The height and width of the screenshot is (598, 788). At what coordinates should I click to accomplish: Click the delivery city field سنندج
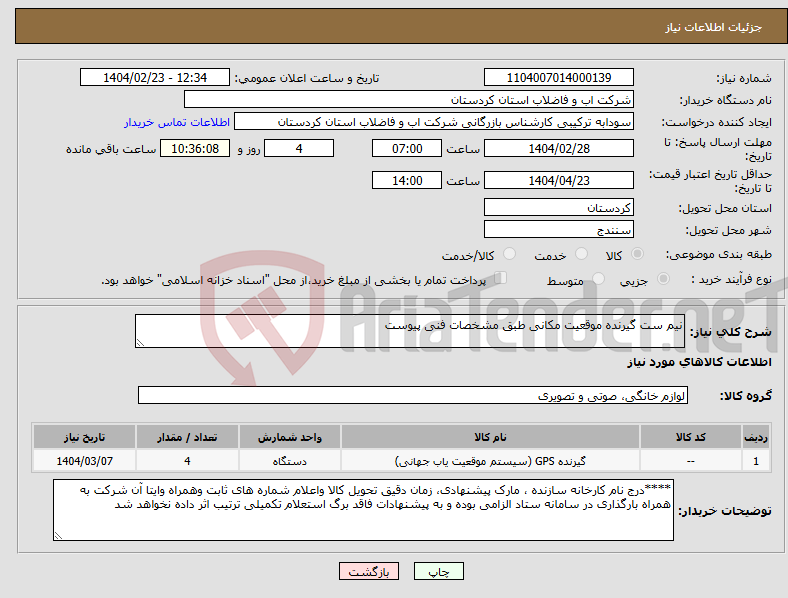pos(558,229)
